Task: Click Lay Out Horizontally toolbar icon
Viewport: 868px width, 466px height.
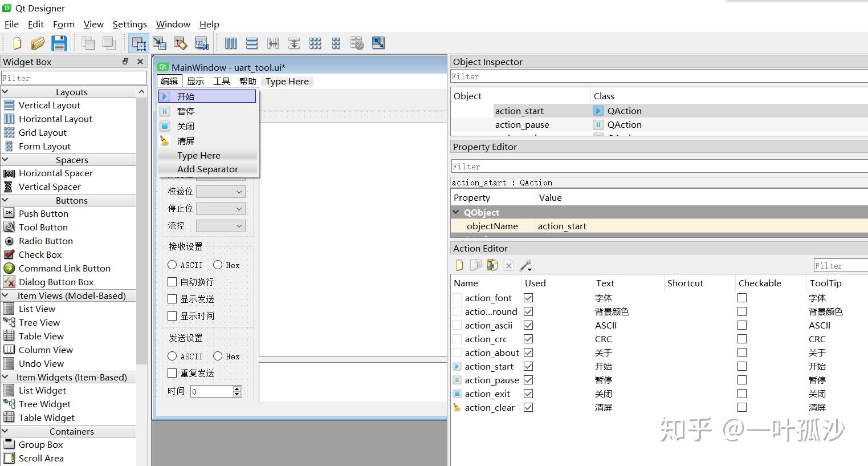Action: point(231,43)
